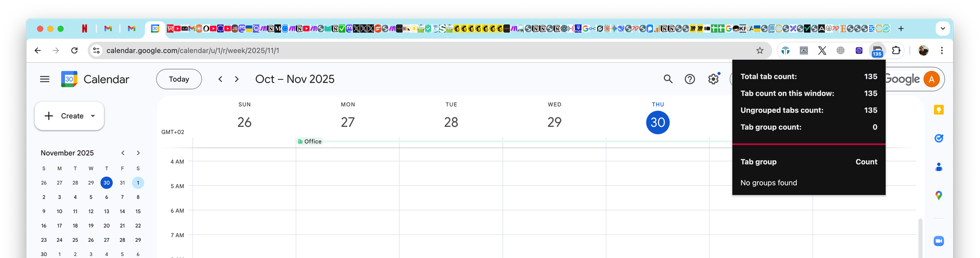Image resolution: width=980 pixels, height=258 pixels.
Task: Advance to next week with arrow
Action: coord(237,79)
